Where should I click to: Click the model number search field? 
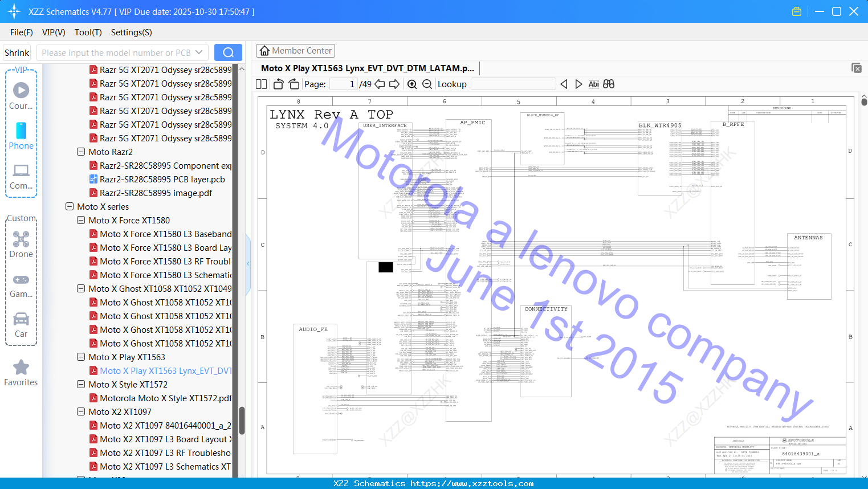[x=116, y=52]
